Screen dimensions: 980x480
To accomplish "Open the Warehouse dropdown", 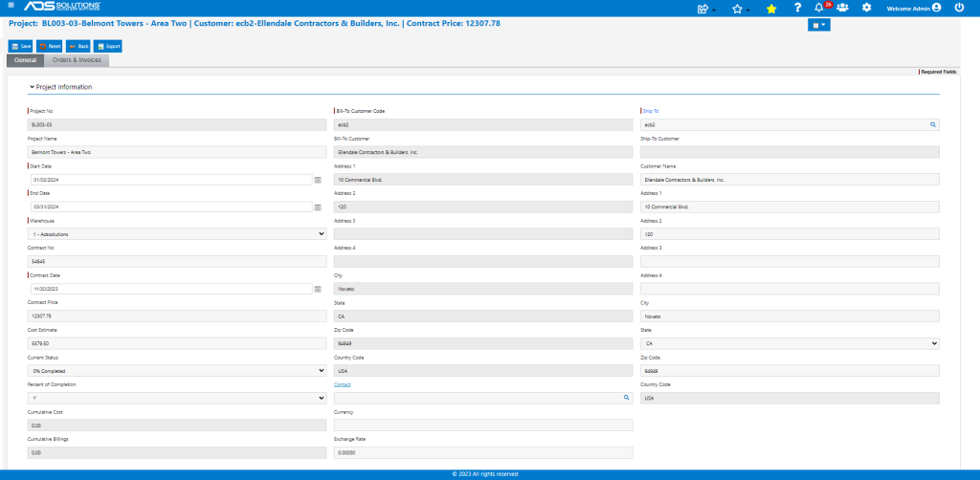I will pos(177,234).
